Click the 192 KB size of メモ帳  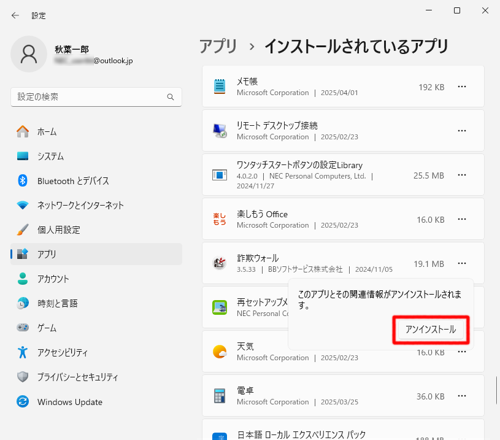(431, 87)
